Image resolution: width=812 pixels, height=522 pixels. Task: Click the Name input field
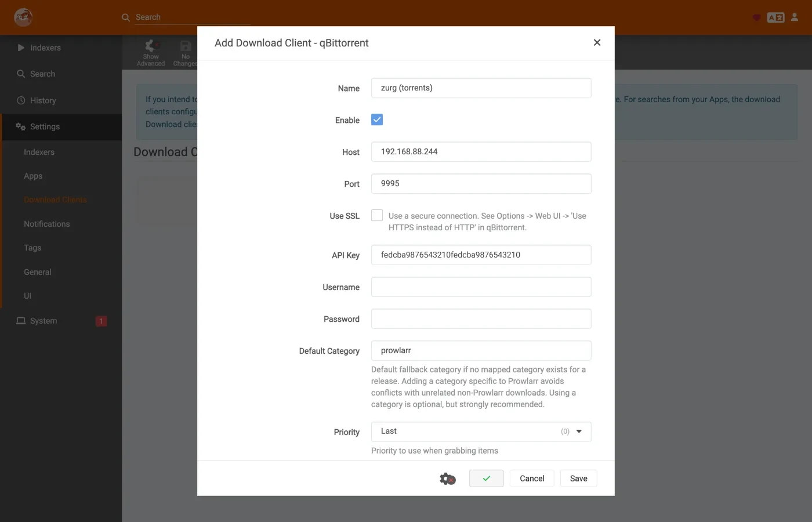click(481, 88)
